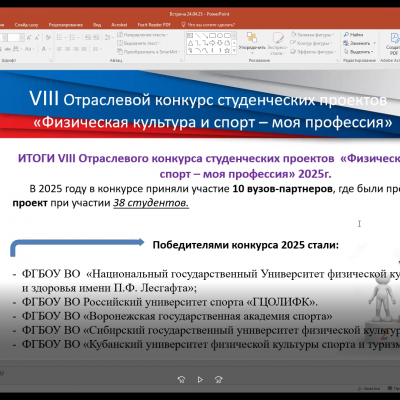Open Drawing (Рисование) dialog launcher
400x400 pixels.
337,61
